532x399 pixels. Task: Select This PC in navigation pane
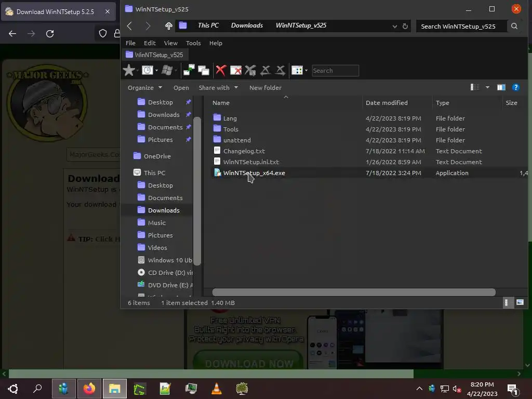tap(154, 172)
